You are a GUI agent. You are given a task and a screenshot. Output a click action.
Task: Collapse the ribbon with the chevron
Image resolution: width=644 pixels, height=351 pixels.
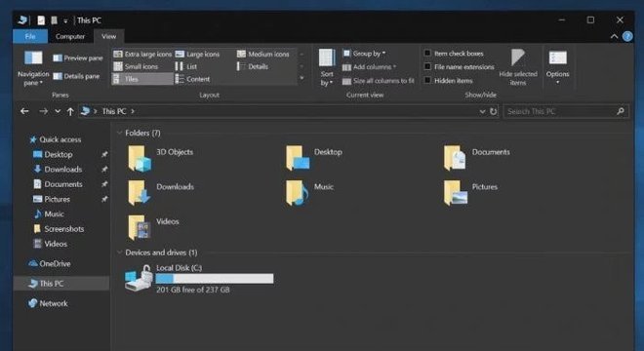point(614,36)
